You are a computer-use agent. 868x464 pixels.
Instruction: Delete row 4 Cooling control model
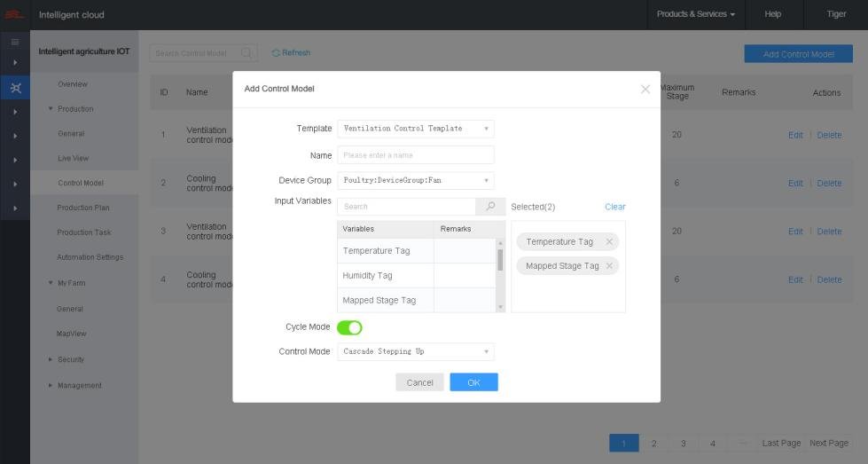829,279
